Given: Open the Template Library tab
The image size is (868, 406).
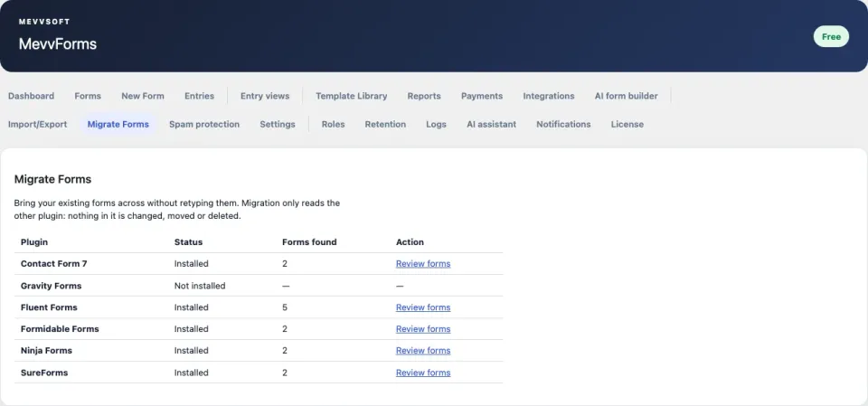Looking at the screenshot, I should [352, 96].
